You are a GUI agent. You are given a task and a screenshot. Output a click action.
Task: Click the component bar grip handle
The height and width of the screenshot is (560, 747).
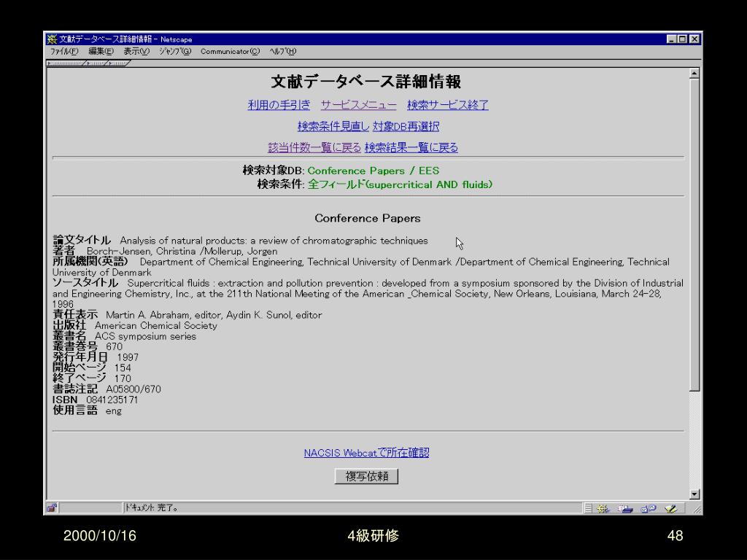[x=589, y=508]
